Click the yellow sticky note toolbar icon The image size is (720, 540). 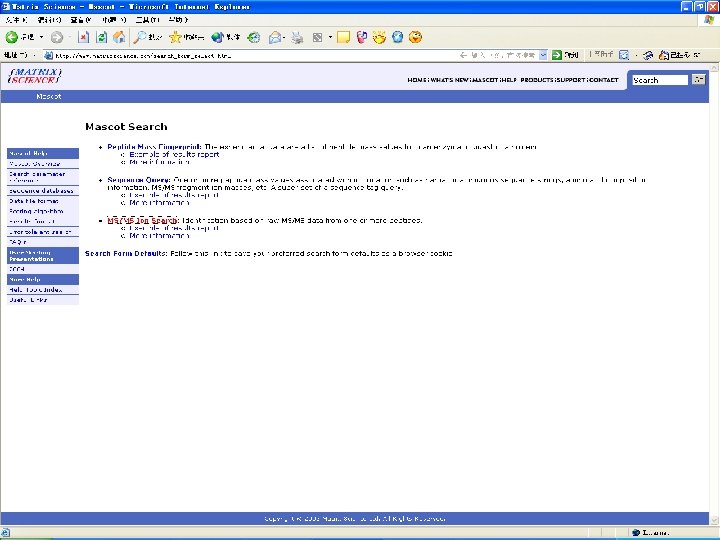point(343,37)
